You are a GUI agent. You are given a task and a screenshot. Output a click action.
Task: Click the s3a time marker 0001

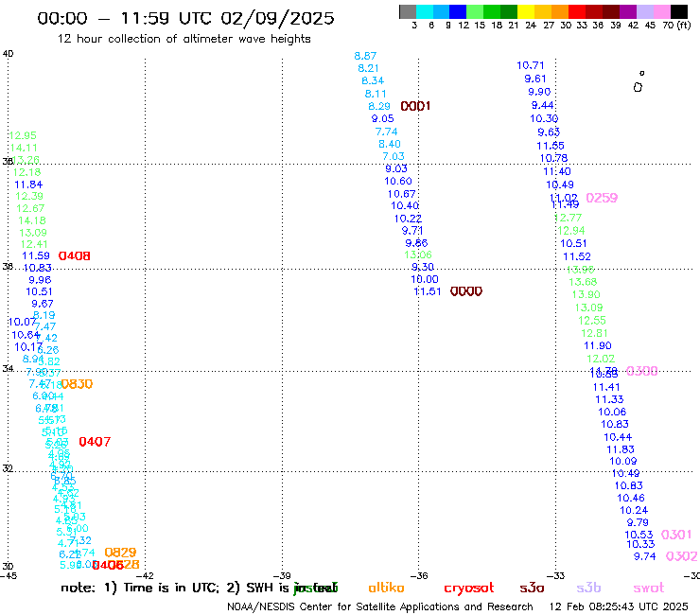coord(415,106)
